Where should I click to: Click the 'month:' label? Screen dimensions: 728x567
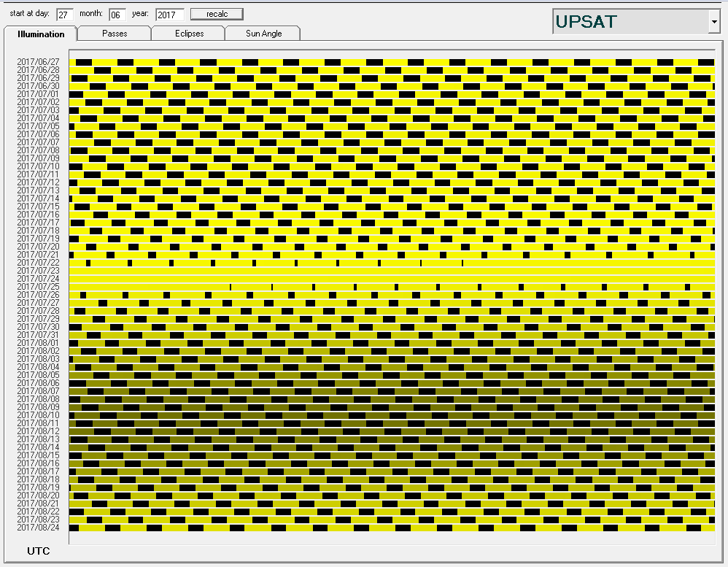click(91, 13)
